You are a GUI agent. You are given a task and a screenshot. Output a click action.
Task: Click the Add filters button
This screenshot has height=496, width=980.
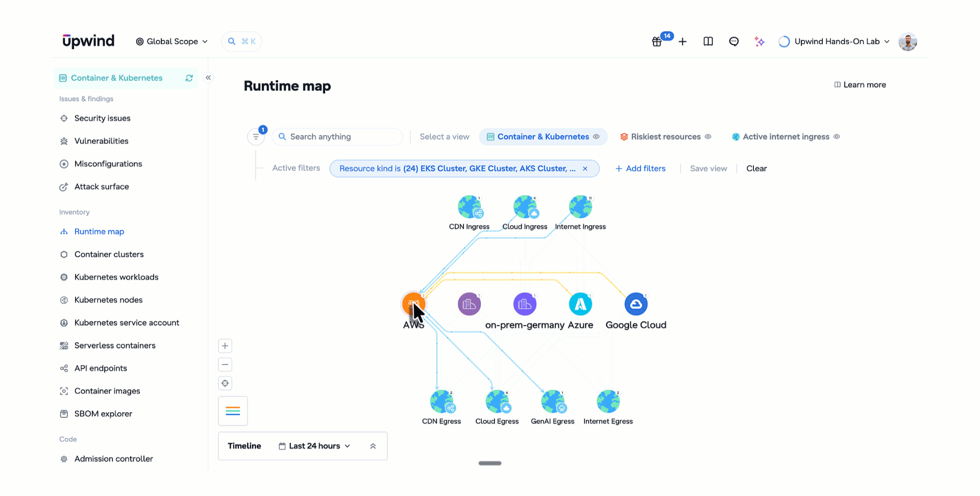(641, 169)
